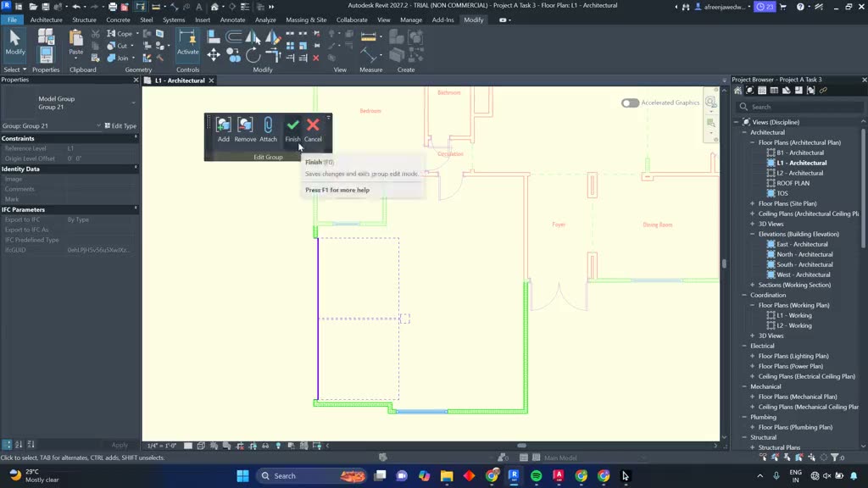The width and height of the screenshot is (868, 488).
Task: Switch to the Massing & Site tab
Action: tap(306, 20)
